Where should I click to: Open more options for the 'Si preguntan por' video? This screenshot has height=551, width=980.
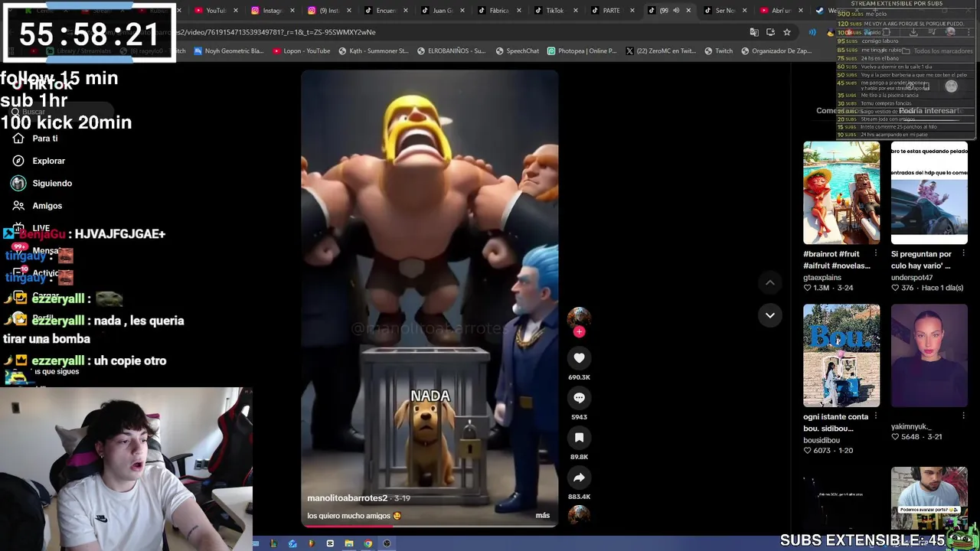coord(964,253)
